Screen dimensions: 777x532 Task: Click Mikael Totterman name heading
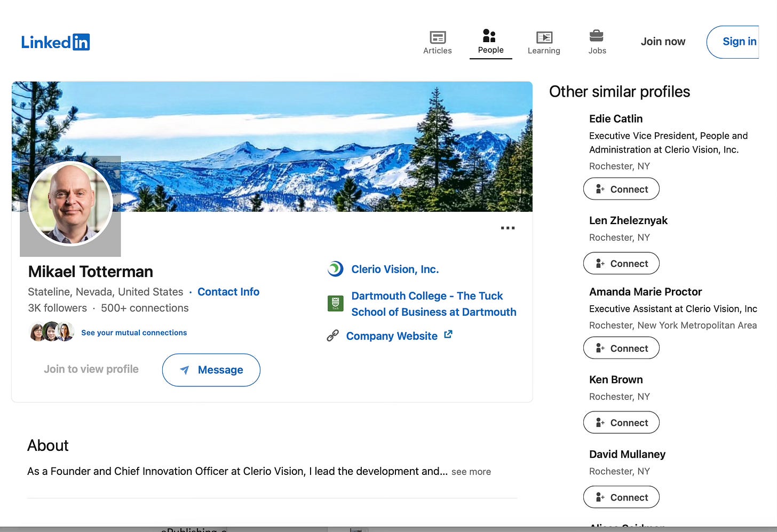click(x=91, y=272)
